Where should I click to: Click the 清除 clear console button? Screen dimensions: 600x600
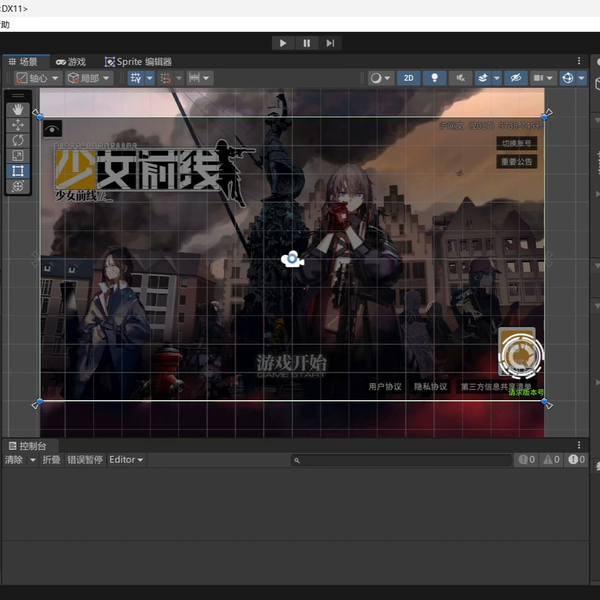pyautogui.click(x=13, y=460)
